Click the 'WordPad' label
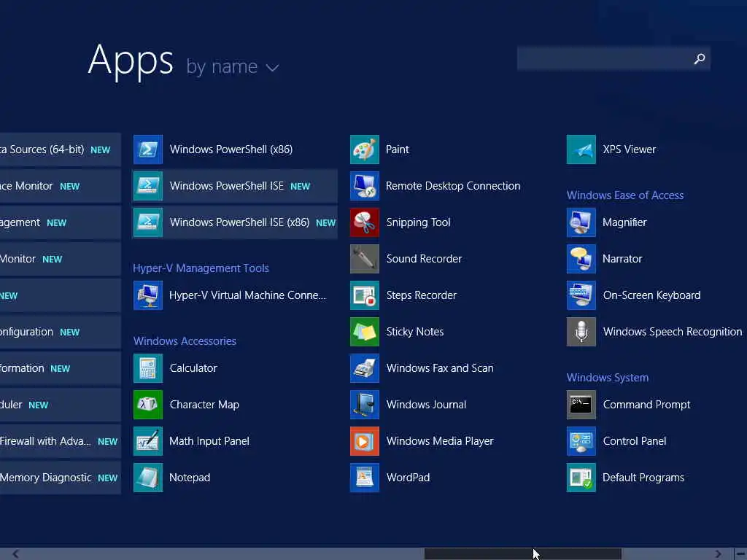 click(x=409, y=478)
